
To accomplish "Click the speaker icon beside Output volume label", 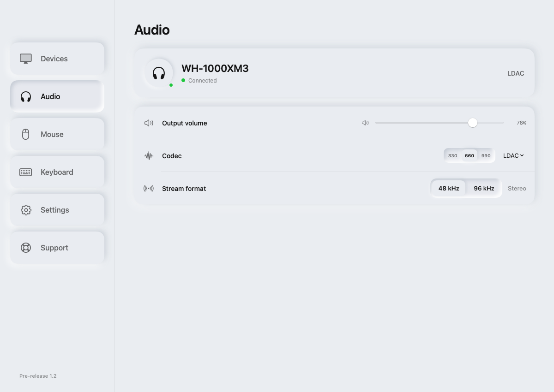I will click(149, 123).
